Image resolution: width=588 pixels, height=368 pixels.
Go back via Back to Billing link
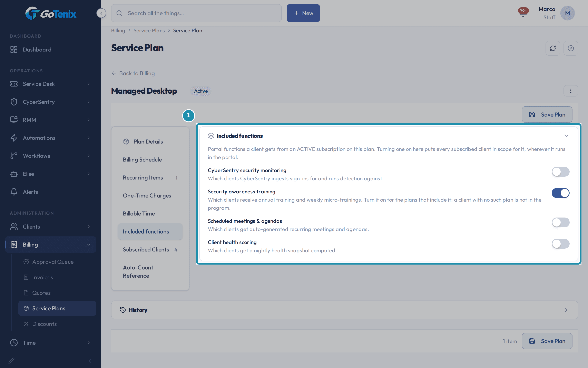tap(133, 73)
